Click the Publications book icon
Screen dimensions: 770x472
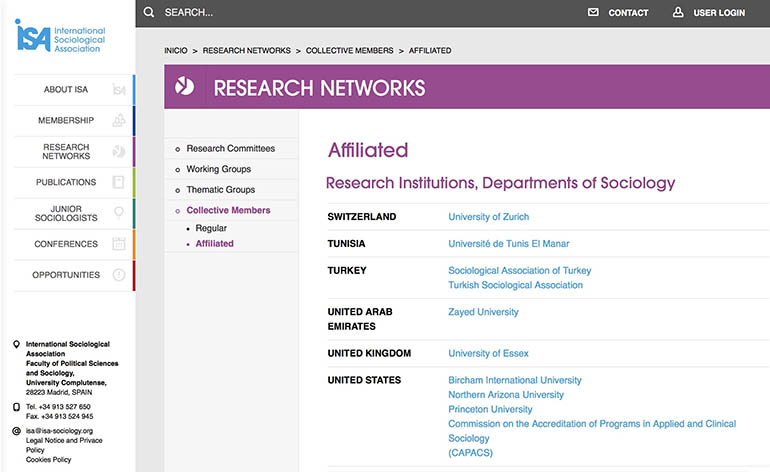tap(118, 182)
